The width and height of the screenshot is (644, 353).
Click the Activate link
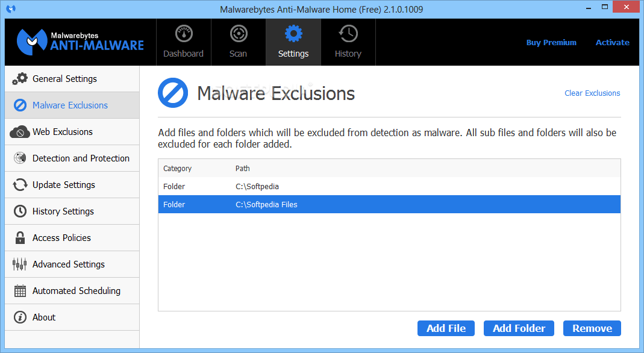[612, 43]
